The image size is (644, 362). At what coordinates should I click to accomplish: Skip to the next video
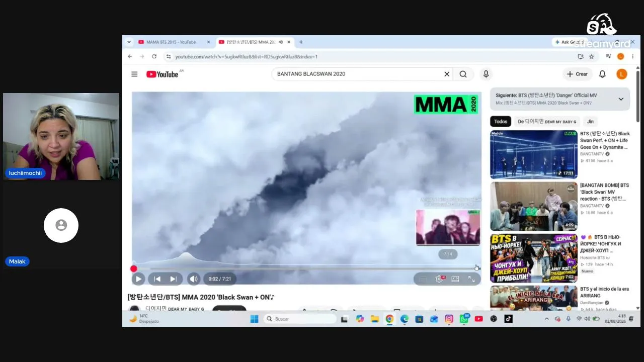click(173, 279)
